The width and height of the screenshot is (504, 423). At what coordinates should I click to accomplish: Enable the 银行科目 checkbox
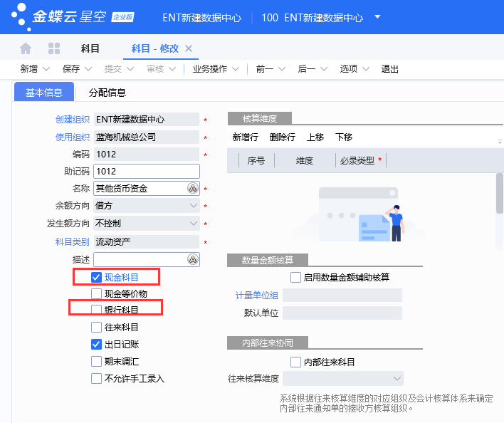coord(97,310)
